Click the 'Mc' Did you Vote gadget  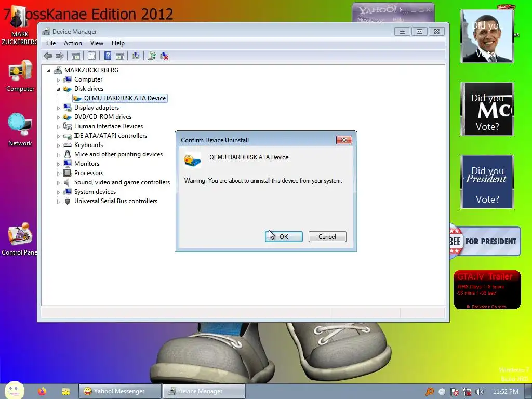click(487, 109)
